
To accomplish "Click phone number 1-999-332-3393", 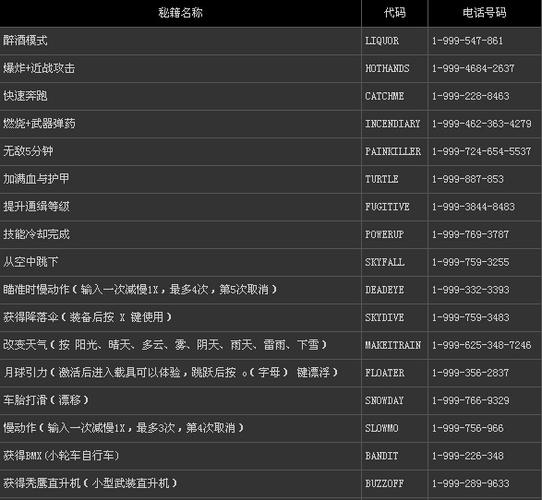I will 470,290.
